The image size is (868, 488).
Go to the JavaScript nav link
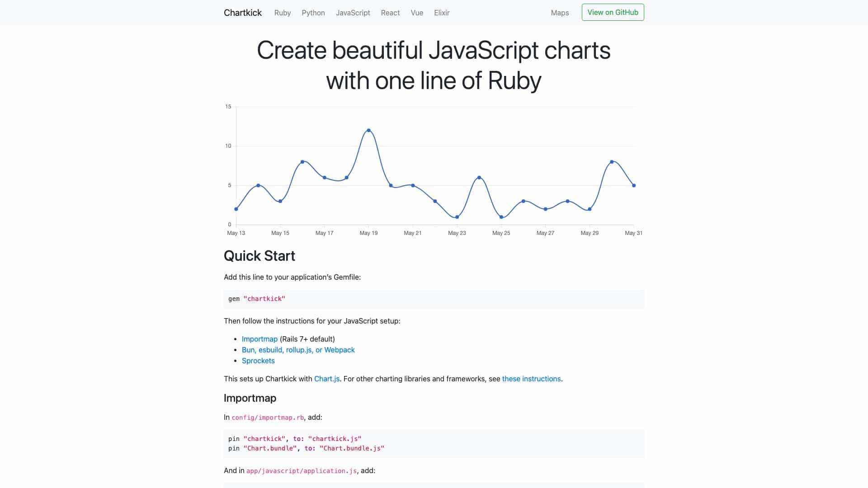353,13
